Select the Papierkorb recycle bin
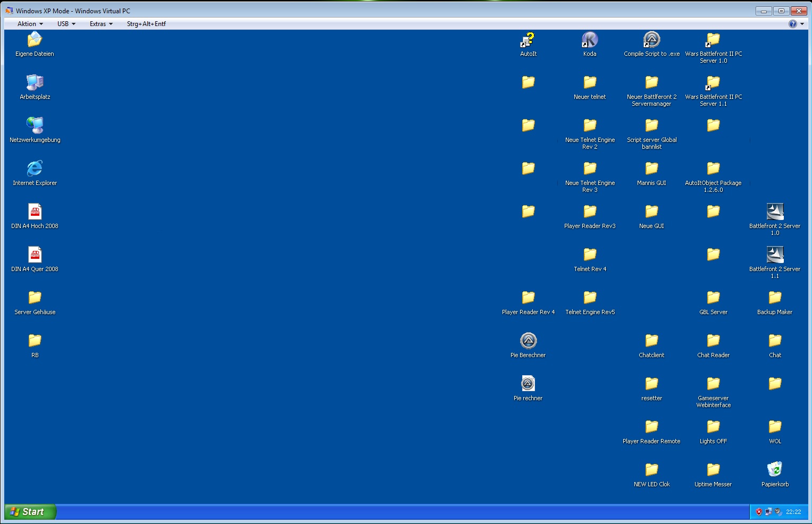Viewport: 812px width, 524px height. click(x=775, y=470)
